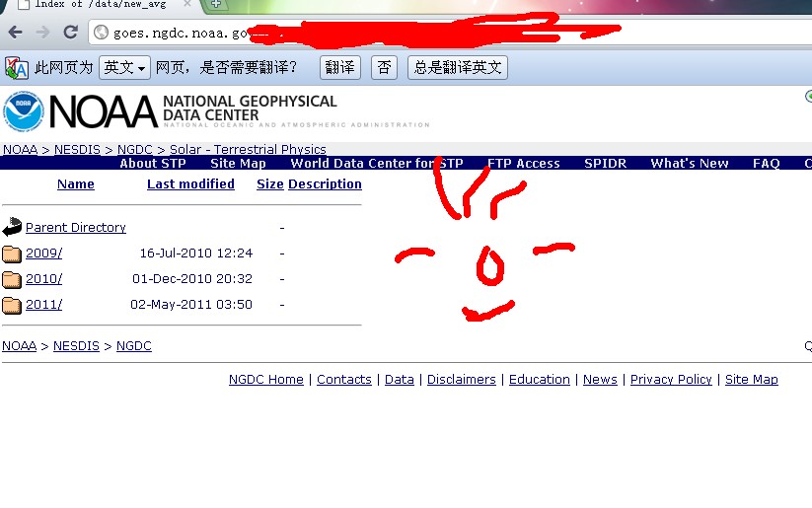
Task: Reload the page with the refresh icon
Action: 70,33
